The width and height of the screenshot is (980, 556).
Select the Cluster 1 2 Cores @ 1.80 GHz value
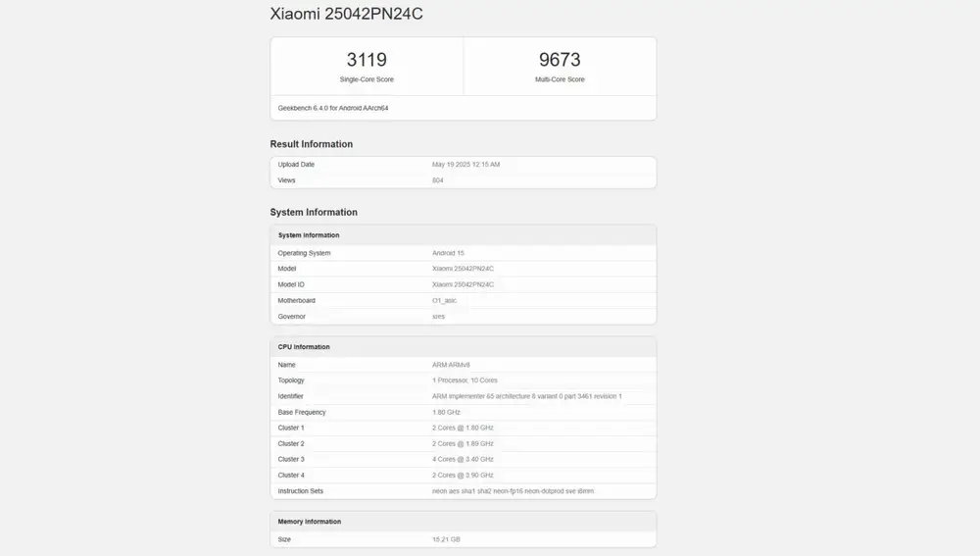pos(464,428)
